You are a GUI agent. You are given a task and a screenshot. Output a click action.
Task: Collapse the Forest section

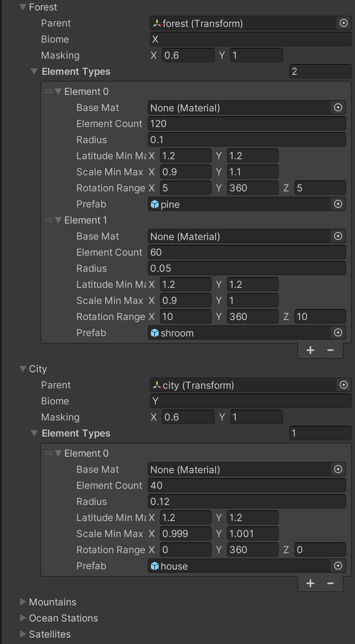(x=23, y=7)
